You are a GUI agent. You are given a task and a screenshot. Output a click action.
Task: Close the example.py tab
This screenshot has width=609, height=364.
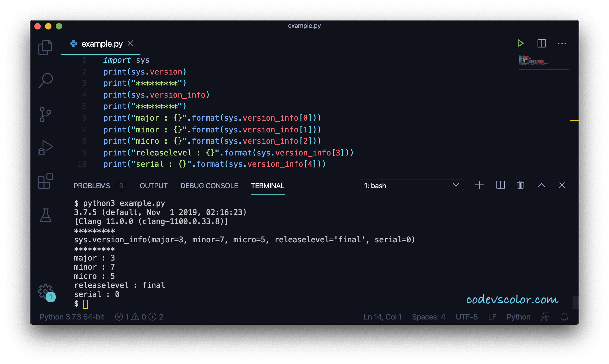pyautogui.click(x=130, y=43)
